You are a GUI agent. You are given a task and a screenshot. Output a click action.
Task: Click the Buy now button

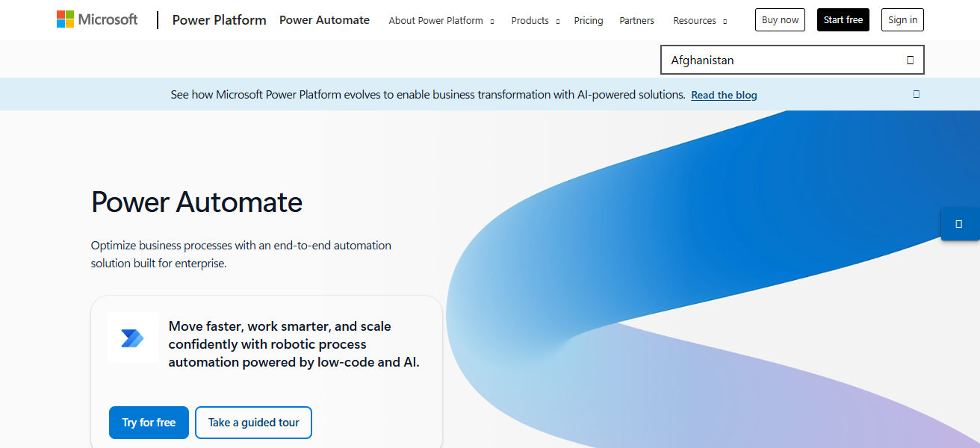(780, 19)
